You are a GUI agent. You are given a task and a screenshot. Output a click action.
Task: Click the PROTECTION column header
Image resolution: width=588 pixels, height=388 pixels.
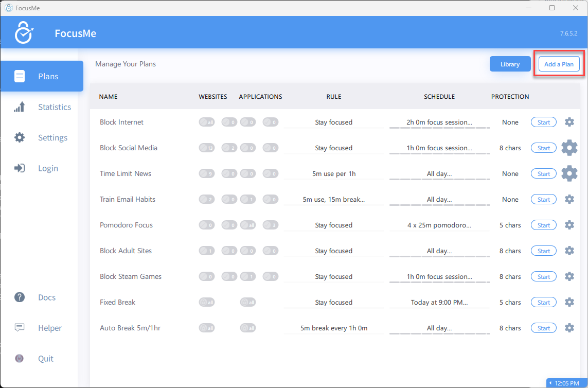(x=510, y=96)
